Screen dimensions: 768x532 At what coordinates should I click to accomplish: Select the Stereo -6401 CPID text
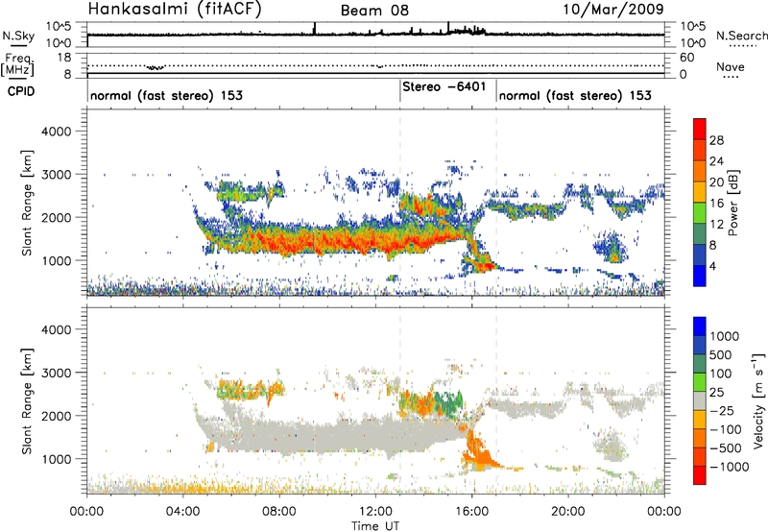click(444, 86)
